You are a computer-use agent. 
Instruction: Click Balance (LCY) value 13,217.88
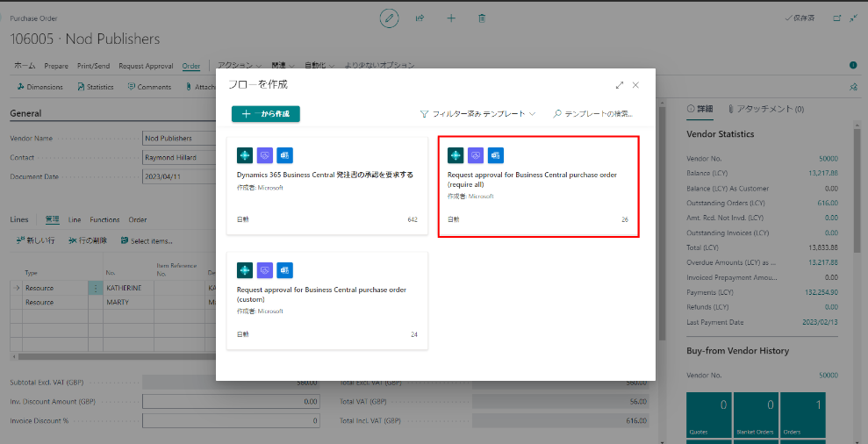[x=823, y=173]
